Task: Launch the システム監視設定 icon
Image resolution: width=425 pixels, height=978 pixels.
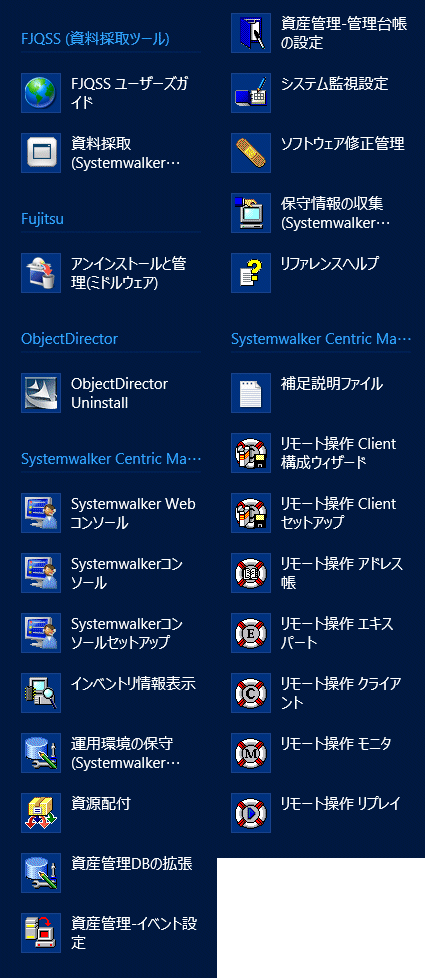Action: pyautogui.click(x=251, y=93)
